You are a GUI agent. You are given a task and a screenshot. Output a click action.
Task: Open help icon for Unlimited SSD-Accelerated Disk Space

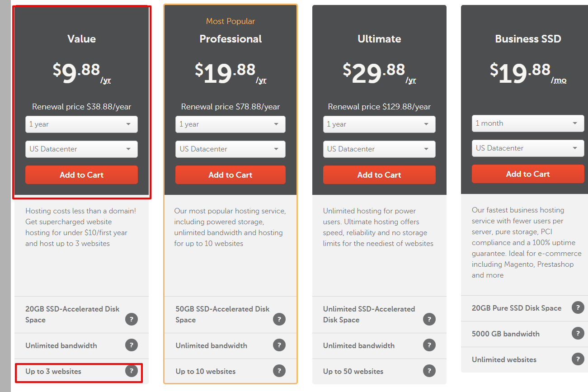pos(429,320)
